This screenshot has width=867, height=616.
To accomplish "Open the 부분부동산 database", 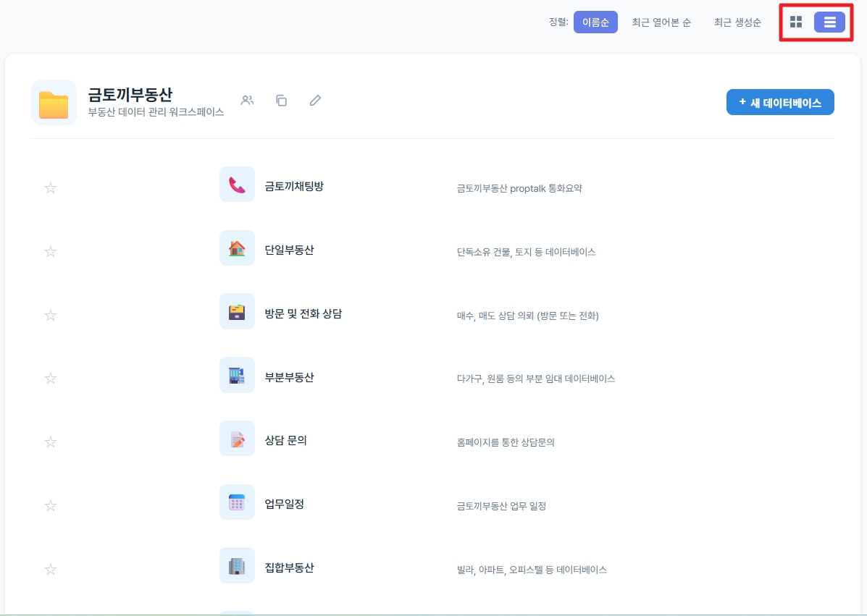I will 289,377.
